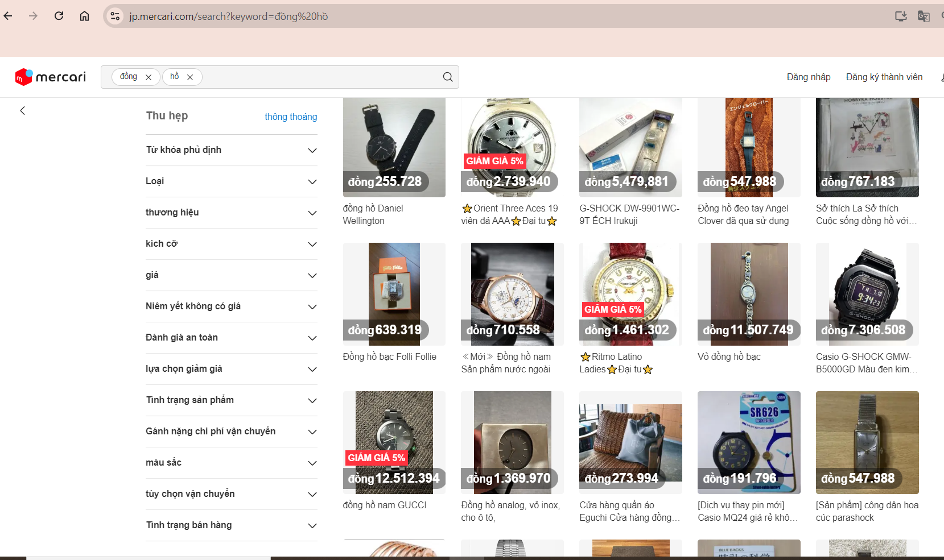This screenshot has width=944, height=560.
Task: Open the Orient Three Aces watch image
Action: point(512,147)
